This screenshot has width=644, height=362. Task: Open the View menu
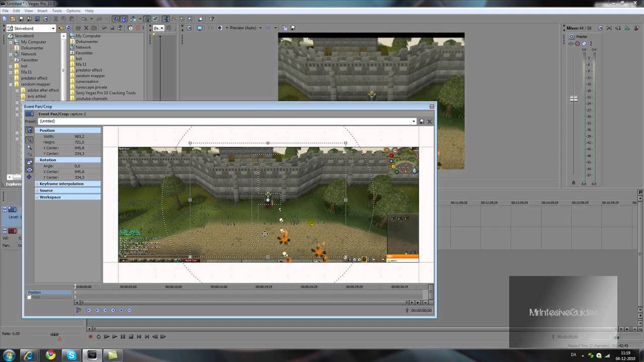point(29,11)
